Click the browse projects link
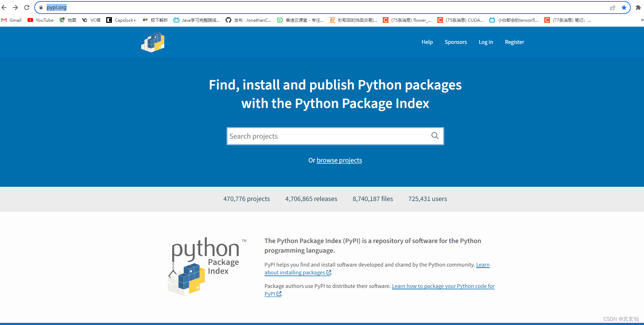 [339, 160]
